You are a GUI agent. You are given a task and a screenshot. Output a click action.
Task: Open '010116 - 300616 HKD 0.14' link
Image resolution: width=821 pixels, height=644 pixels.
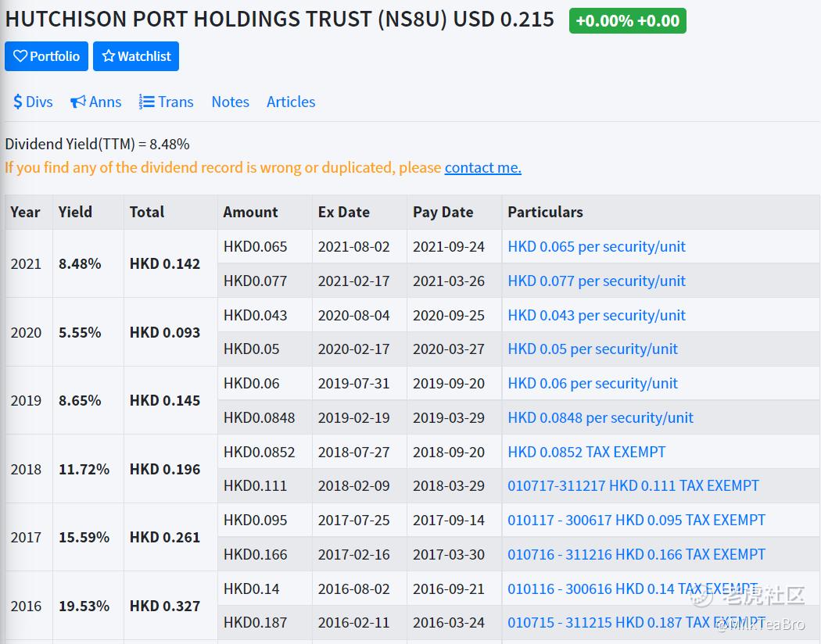633,589
